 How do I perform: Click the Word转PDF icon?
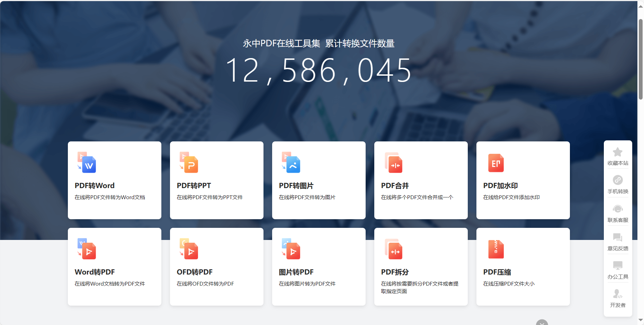[87, 249]
